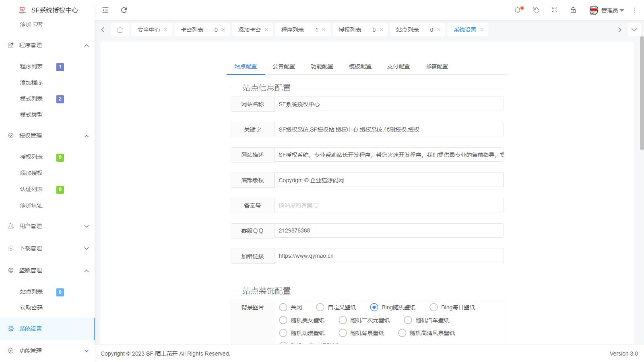Collapse the 授权管理 sidebar section

pyautogui.click(x=86, y=136)
